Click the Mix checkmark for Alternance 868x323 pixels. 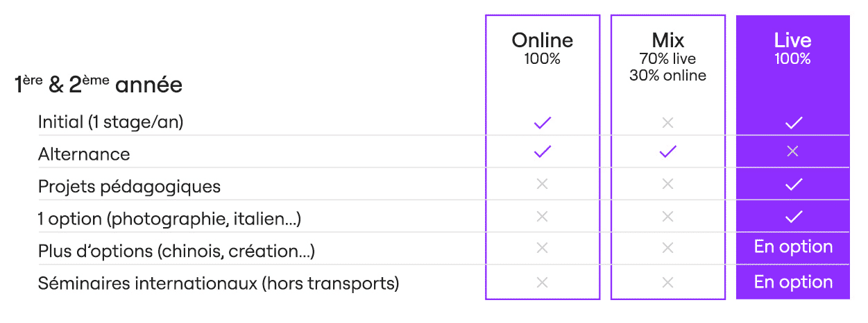pos(667,151)
